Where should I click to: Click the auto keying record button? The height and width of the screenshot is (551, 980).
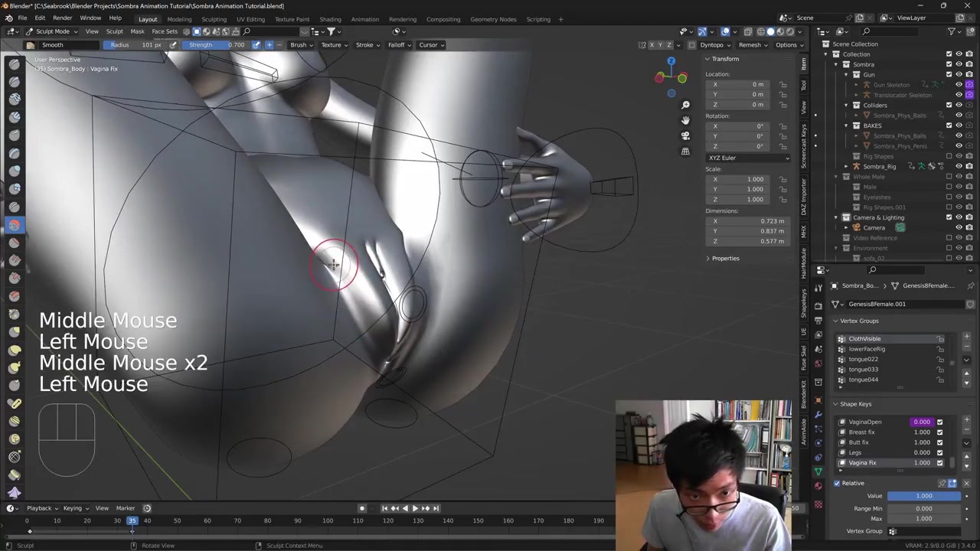[362, 508]
